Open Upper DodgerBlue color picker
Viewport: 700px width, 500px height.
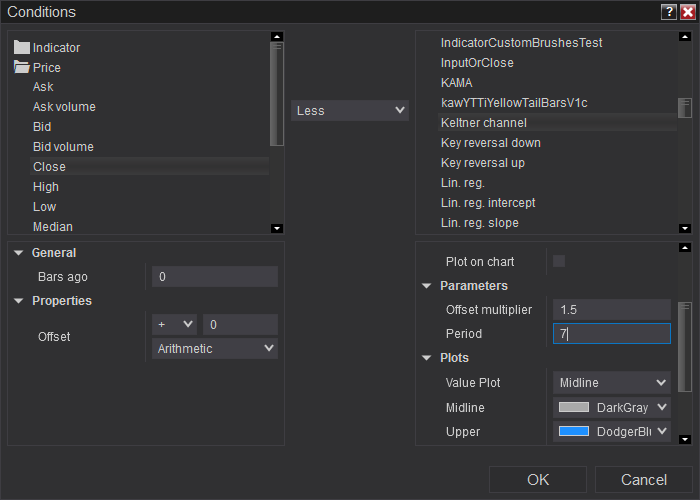click(x=612, y=431)
